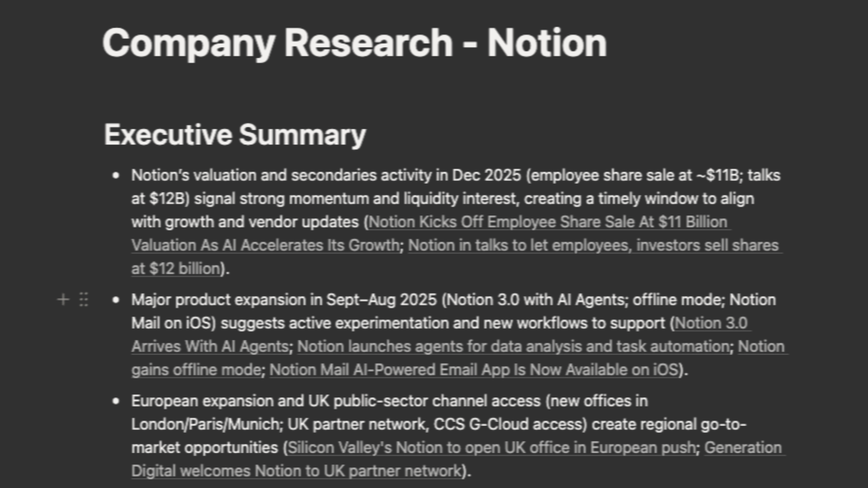This screenshot has width=868, height=488.
Task: Click the "at $12 billion" link text
Action: pos(173,268)
